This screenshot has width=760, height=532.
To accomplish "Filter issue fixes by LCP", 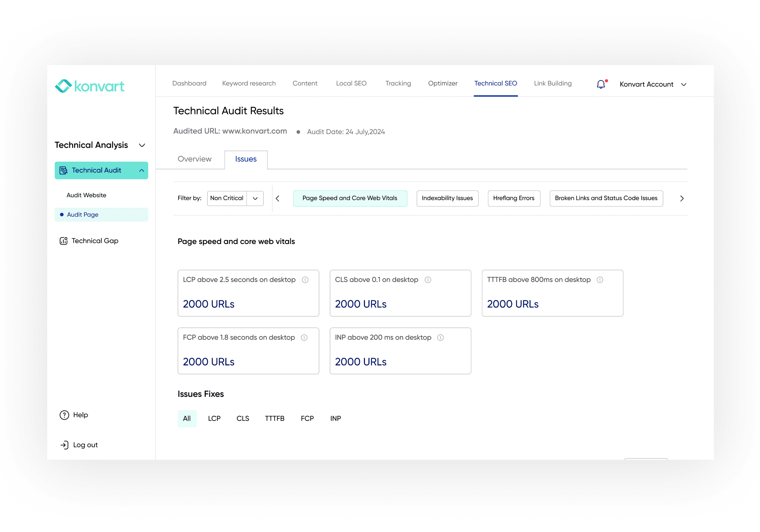I will click(x=214, y=418).
